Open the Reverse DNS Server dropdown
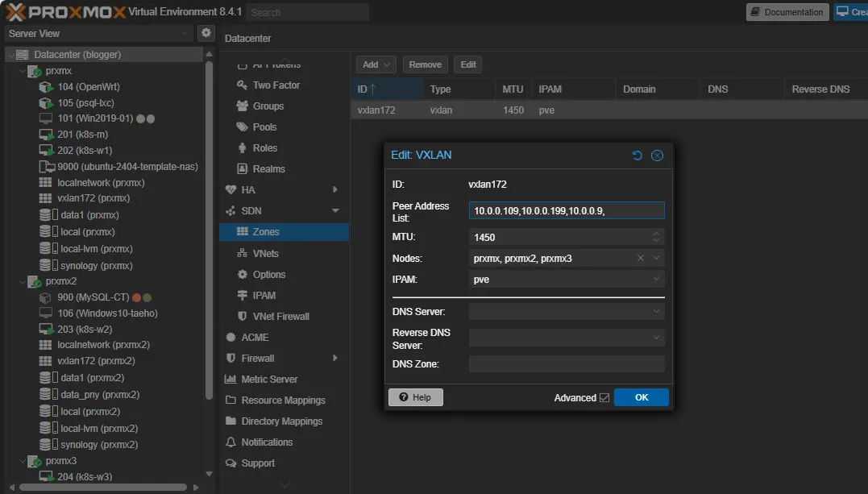Screen dimensions: 868x494 click(656, 338)
